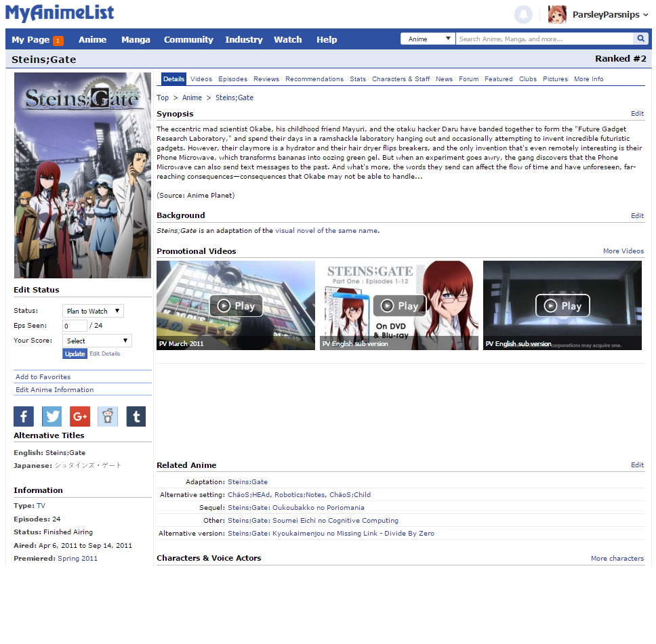Open the Kyoukaimenjou no Missing Link link
This screenshot has height=644, width=656.
pos(331,534)
